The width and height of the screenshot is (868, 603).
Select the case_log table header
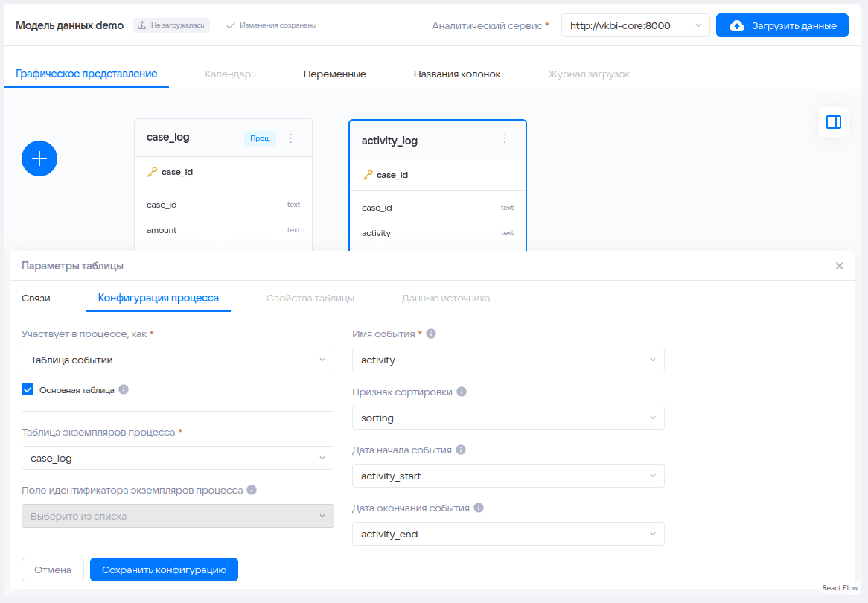[223, 138]
